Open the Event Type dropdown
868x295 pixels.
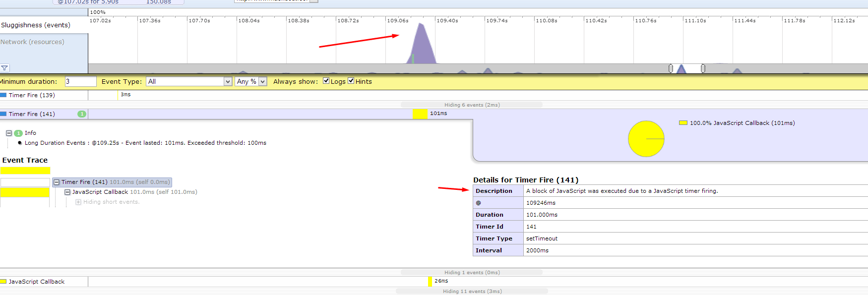click(189, 81)
